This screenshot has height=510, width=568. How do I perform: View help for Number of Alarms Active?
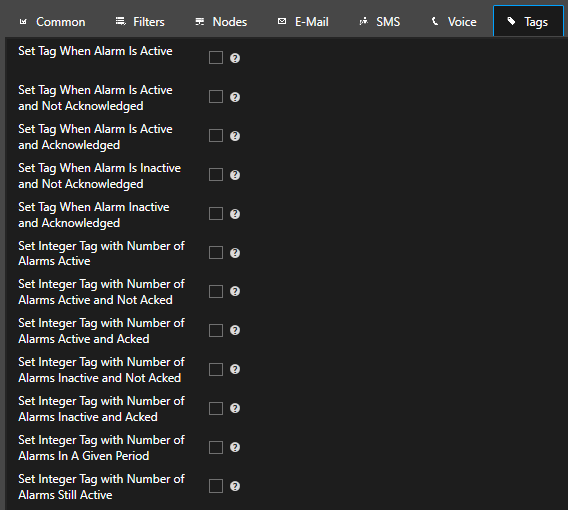click(235, 253)
